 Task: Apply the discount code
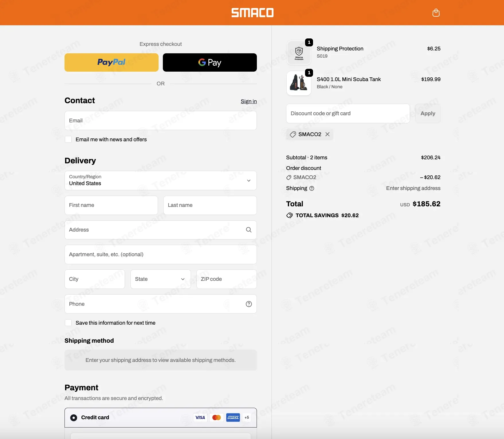tap(428, 113)
